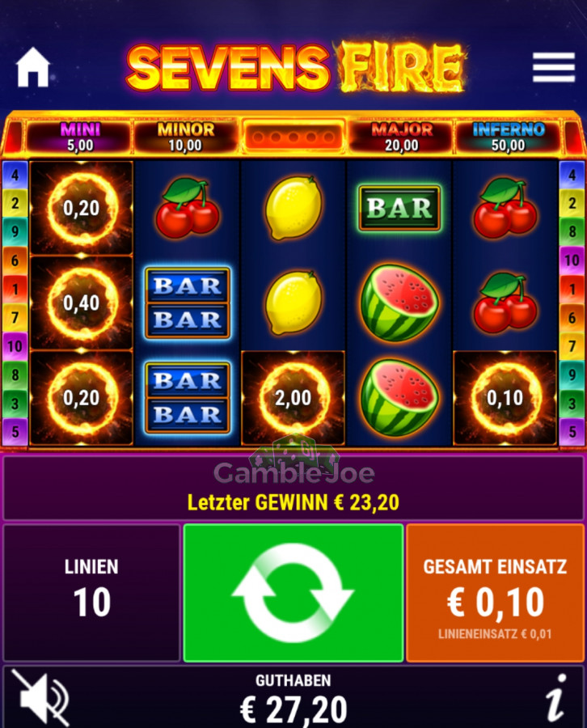587x728 pixels.
Task: Select payline 4 marker on left side
Action: coord(15,175)
